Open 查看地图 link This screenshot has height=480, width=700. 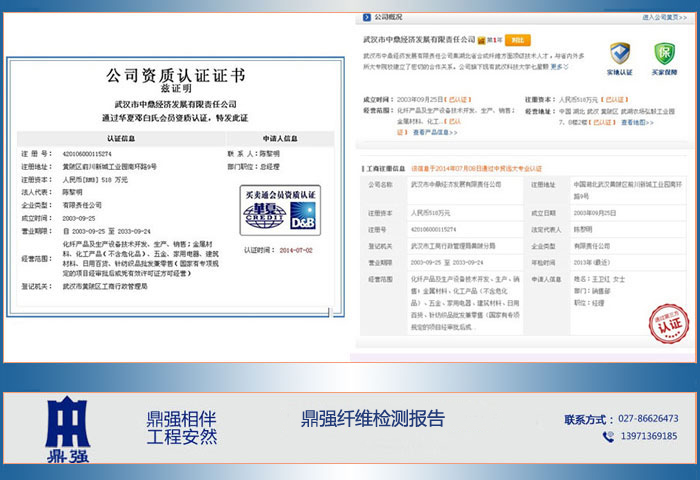638,122
